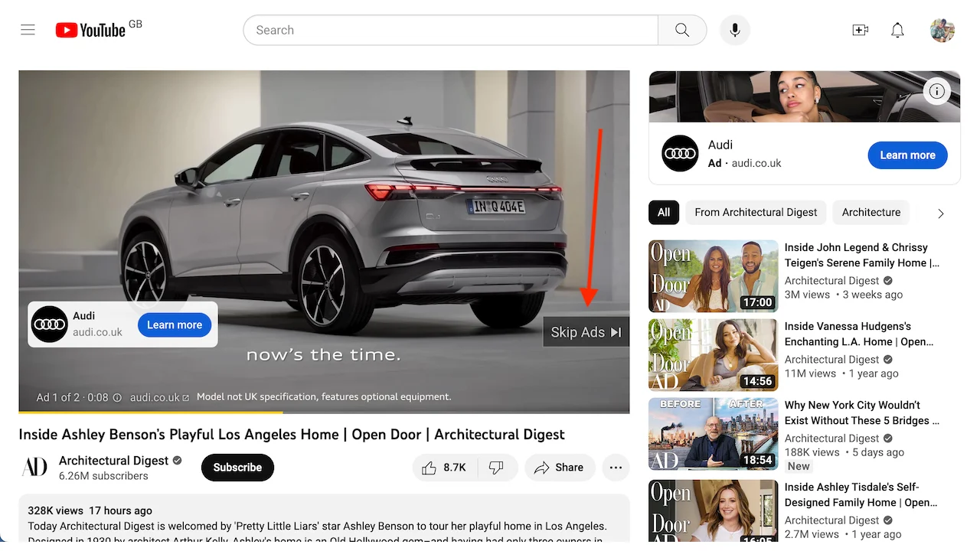
Task: Open the notifications bell
Action: point(897,30)
